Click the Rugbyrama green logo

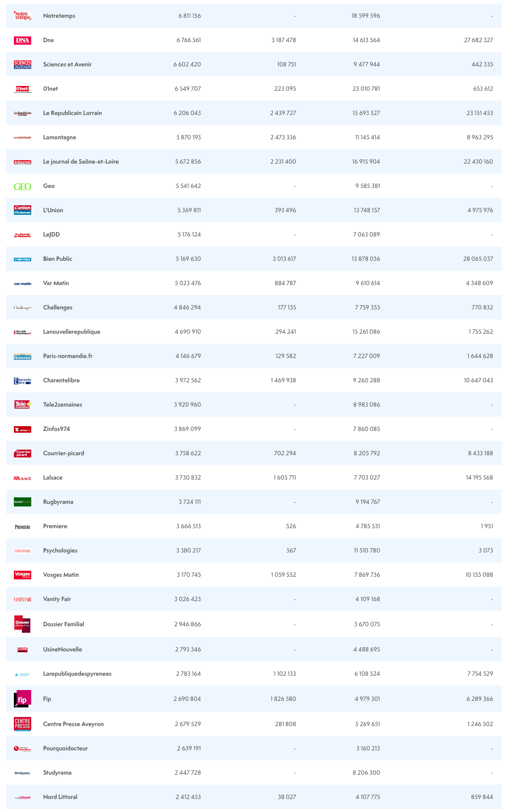pos(22,502)
